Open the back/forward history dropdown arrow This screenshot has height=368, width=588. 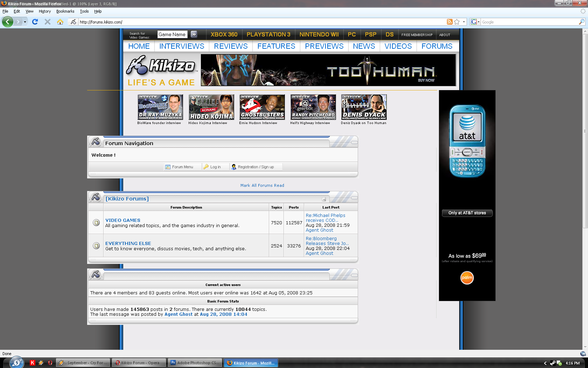click(x=25, y=22)
